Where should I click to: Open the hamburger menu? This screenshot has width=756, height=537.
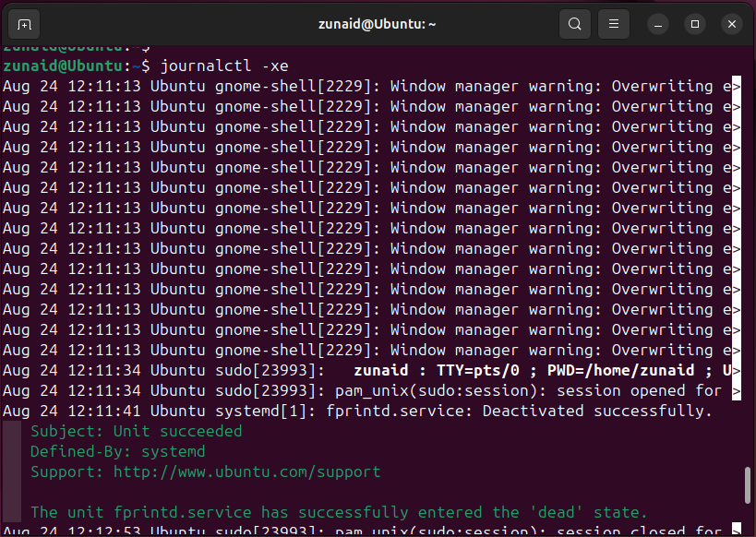coord(614,24)
